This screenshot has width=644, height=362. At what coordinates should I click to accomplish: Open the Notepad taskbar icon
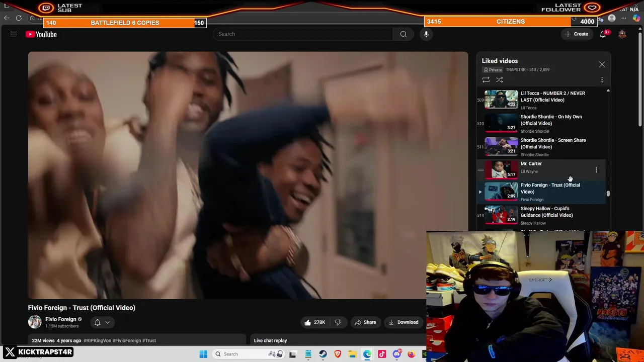308,354
